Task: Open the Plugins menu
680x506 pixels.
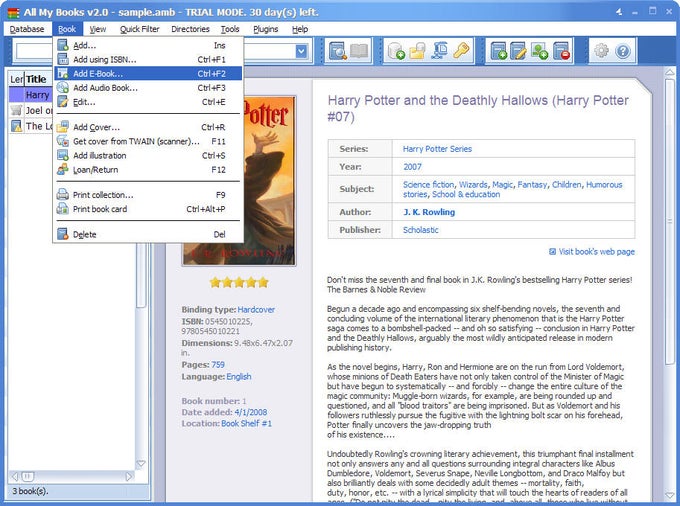Action: click(265, 29)
